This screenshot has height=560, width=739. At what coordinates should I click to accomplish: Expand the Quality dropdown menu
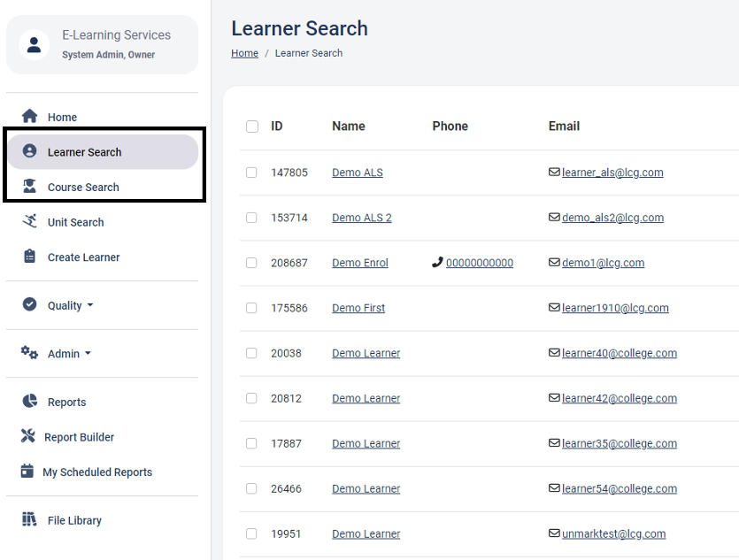pos(70,305)
